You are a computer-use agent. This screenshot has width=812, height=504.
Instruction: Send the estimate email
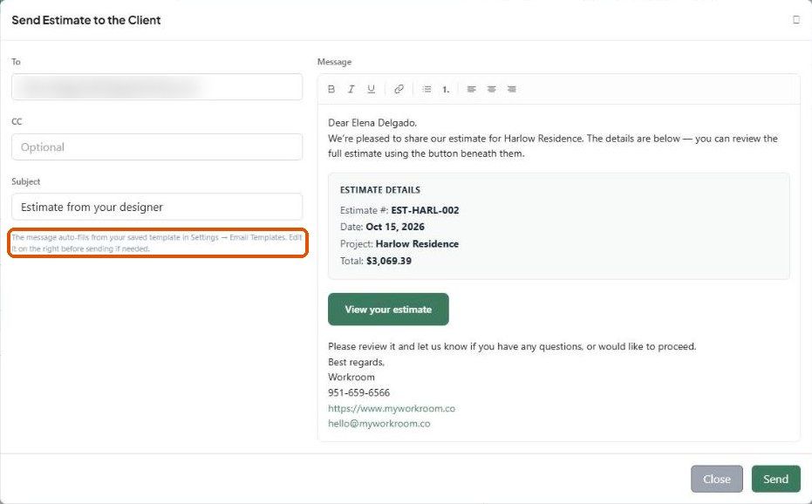point(775,479)
